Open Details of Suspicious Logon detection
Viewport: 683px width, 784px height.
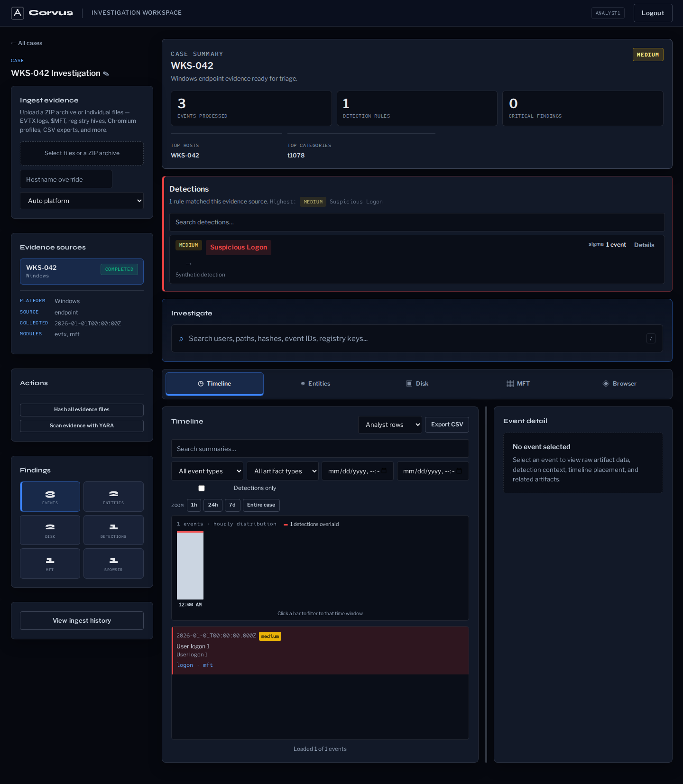(x=644, y=245)
